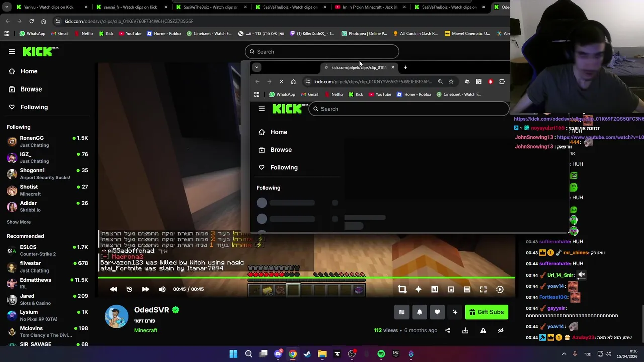Click the search field in overlay Kick page

pyautogui.click(x=409, y=109)
